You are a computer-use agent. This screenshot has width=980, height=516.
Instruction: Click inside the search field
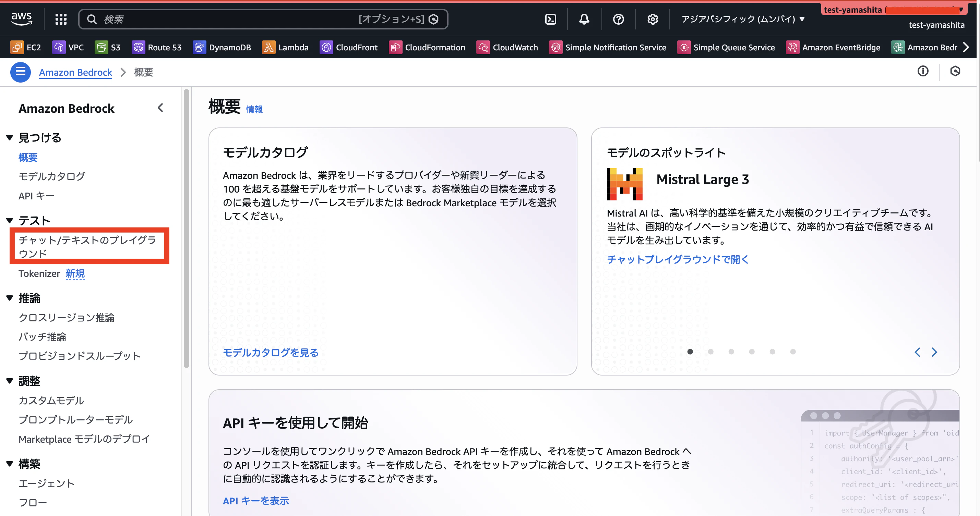(x=228, y=19)
